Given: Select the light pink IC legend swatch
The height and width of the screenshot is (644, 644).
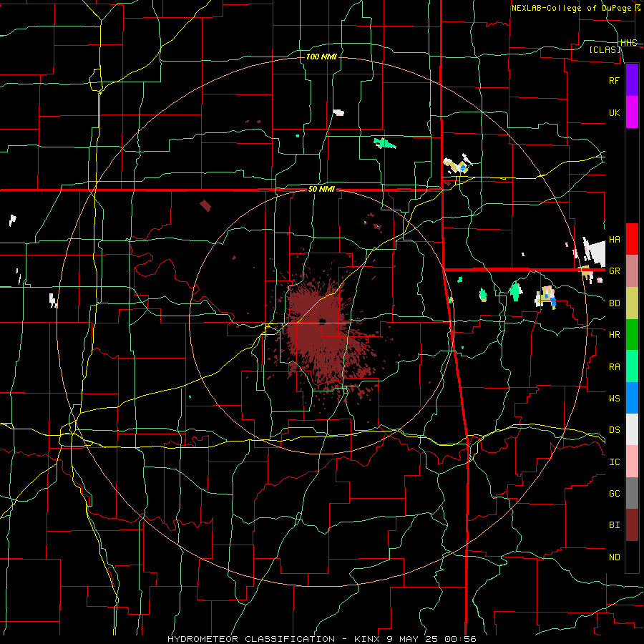Looking at the screenshot, I should 632,462.
